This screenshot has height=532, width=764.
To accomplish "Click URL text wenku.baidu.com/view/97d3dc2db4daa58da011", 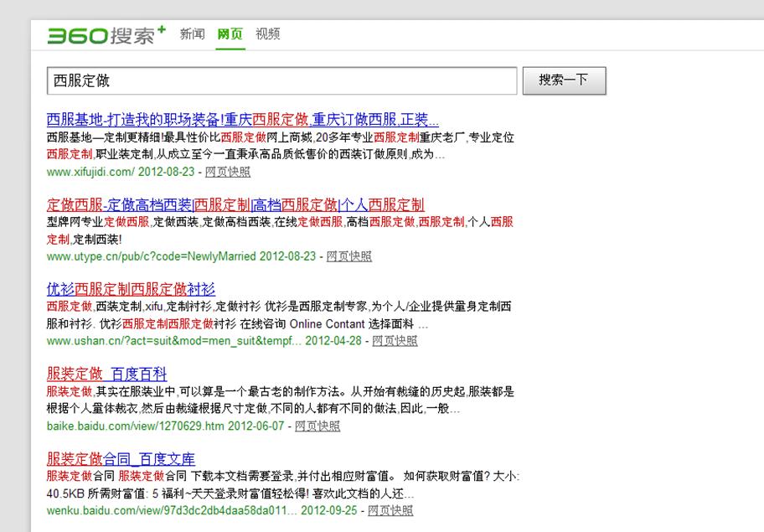I will pos(172,510).
